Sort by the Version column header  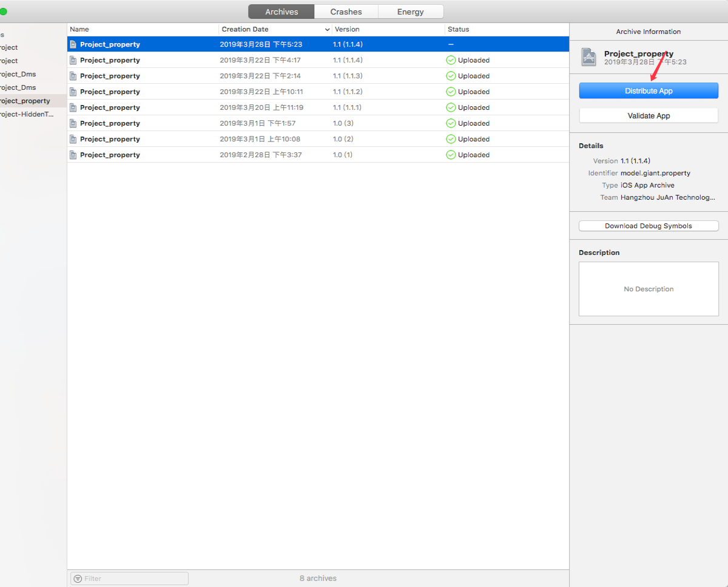pos(388,29)
